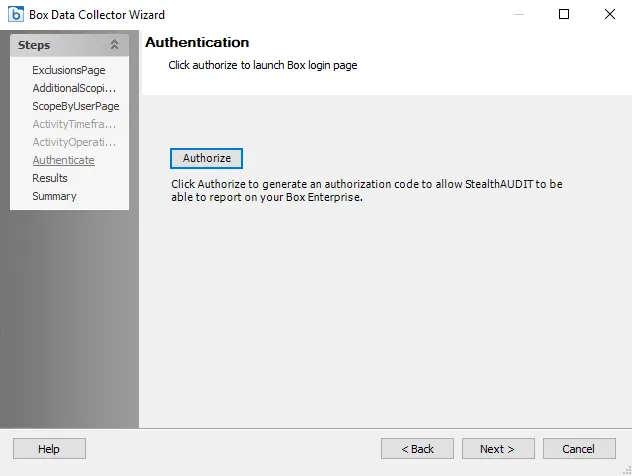Open the ExclusionsPage step

click(x=69, y=70)
